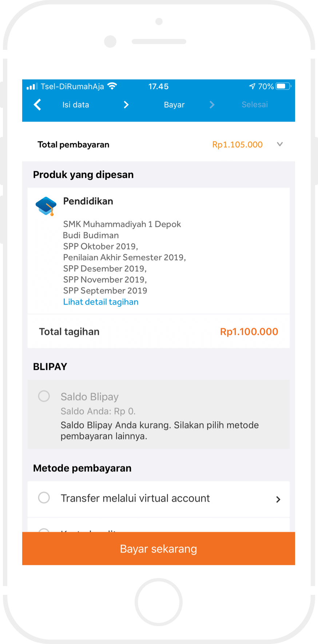Tap the back arrow in header

point(37,105)
